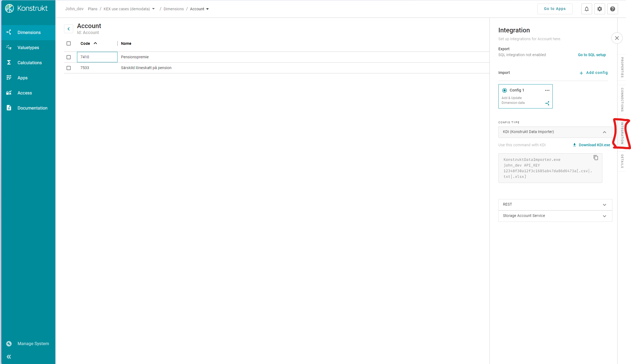The width and height of the screenshot is (631, 364).
Task: Click the back arrow beside Account title
Action: (69, 29)
